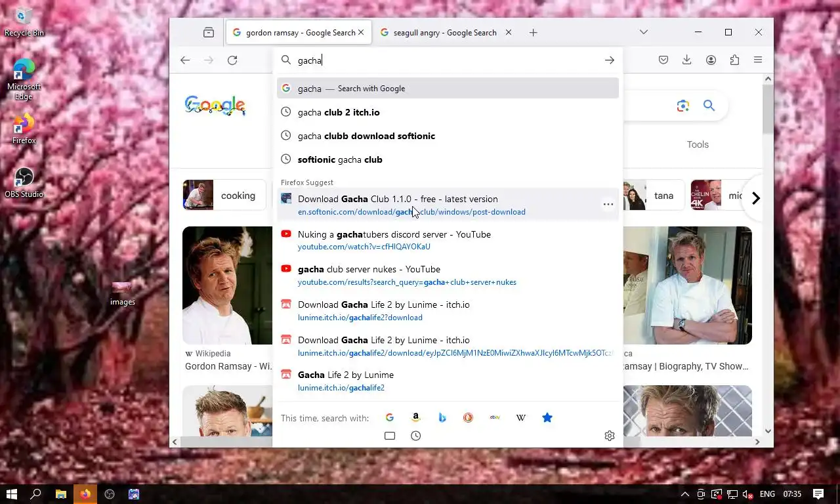
Task: Open Microsoft Edge desktop shortcut
Action: click(24, 79)
